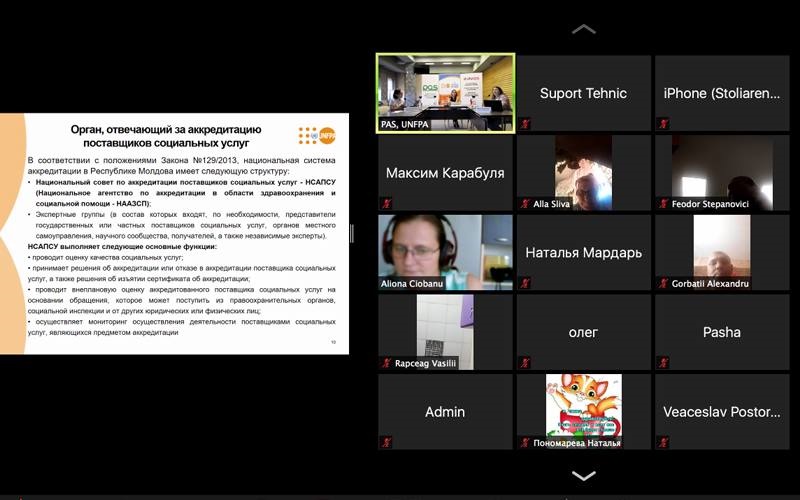Click the Пономарева Наталья cat picture tile
The height and width of the screenshot is (500, 800).
583,408
